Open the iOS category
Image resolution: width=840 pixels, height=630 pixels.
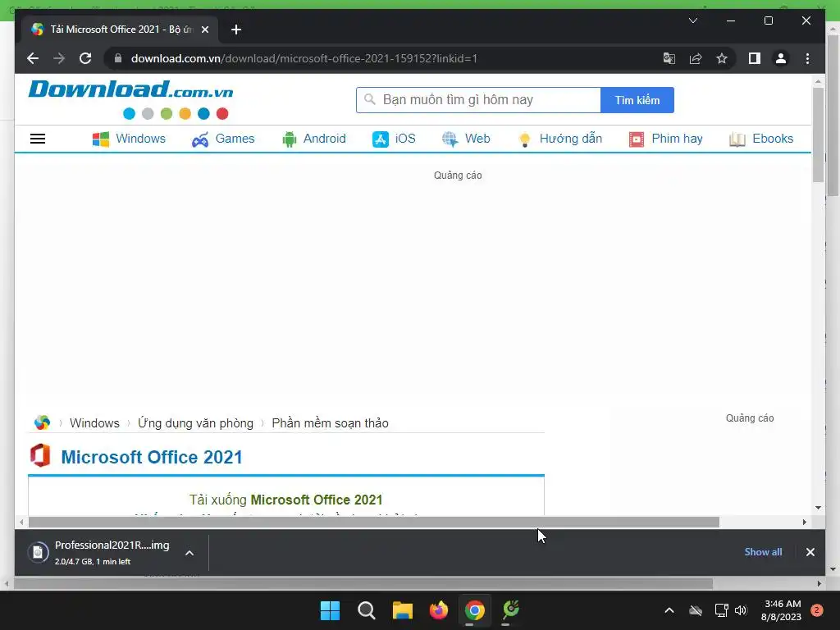(x=394, y=139)
